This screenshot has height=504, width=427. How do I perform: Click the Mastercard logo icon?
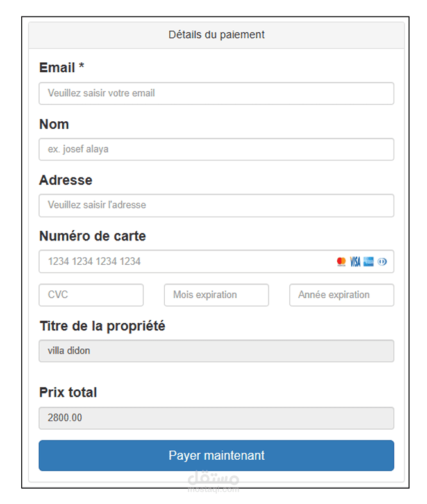click(341, 262)
